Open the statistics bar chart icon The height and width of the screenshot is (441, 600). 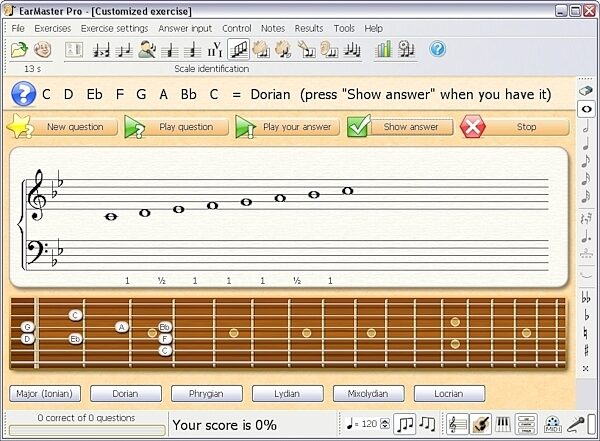coord(384,49)
